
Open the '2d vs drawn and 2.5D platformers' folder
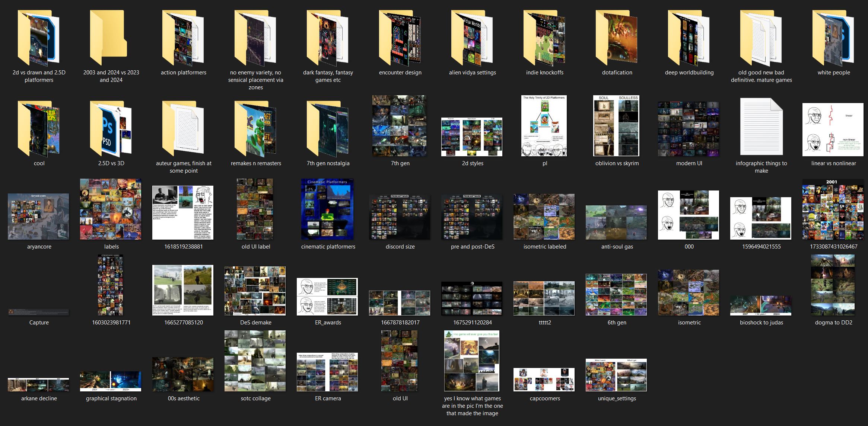click(x=39, y=38)
